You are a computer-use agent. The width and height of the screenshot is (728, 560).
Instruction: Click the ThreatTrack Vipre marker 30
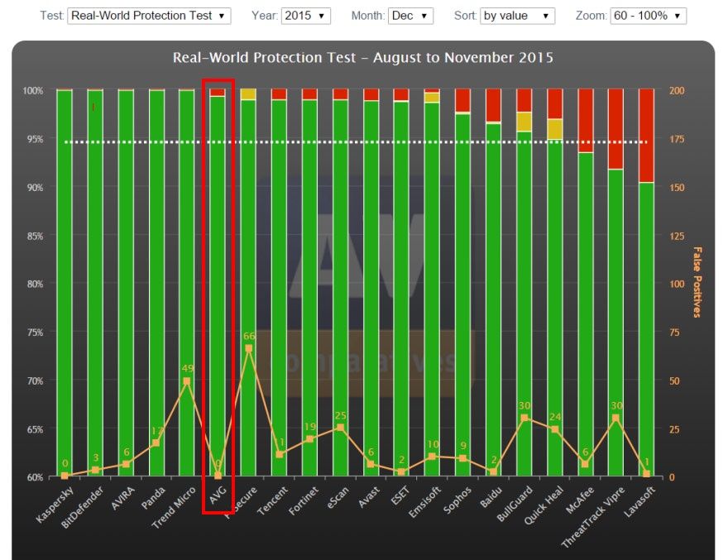(615, 418)
